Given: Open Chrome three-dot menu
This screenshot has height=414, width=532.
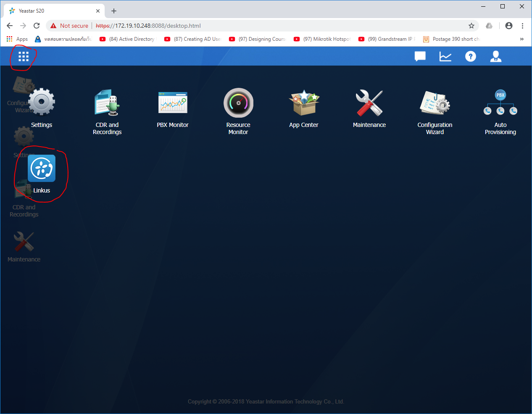Looking at the screenshot, I should (x=522, y=26).
